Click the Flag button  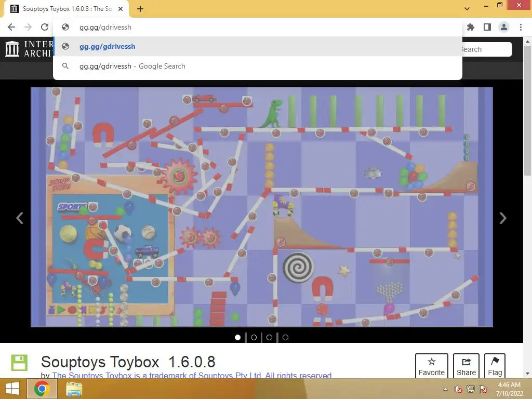[495, 366]
